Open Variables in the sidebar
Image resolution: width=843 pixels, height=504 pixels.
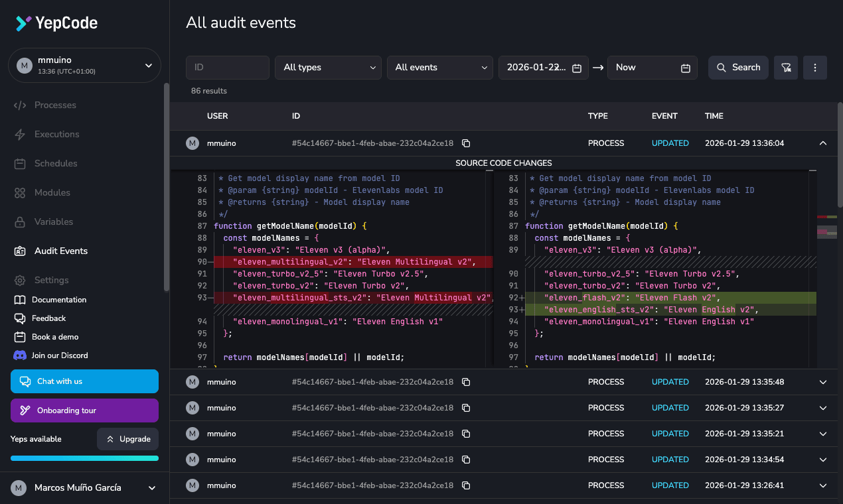(x=54, y=221)
